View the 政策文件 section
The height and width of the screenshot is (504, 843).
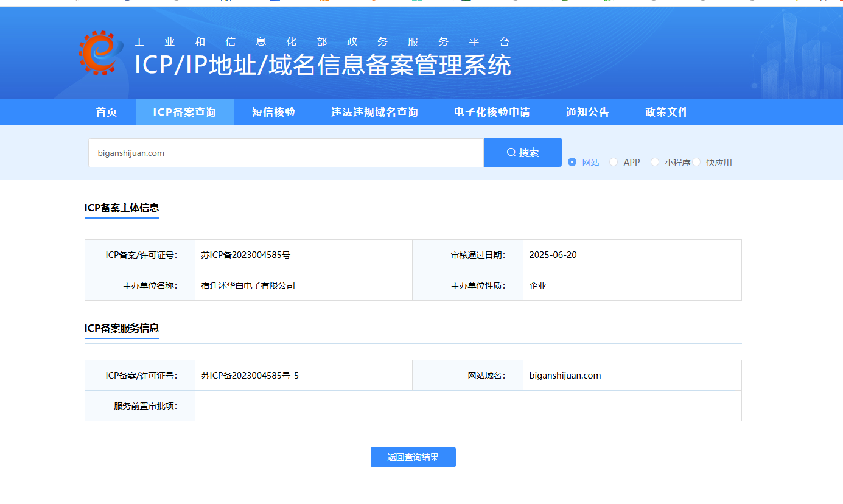click(666, 112)
